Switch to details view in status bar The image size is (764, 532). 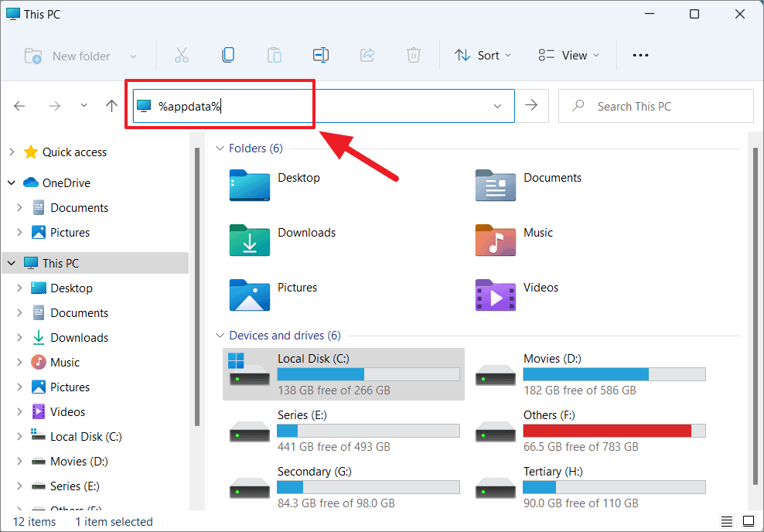pos(726,520)
